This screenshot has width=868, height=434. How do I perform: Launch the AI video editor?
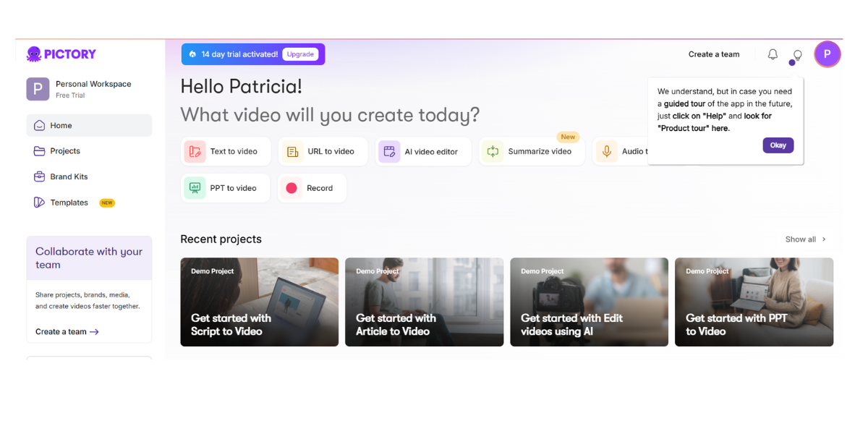pos(422,151)
